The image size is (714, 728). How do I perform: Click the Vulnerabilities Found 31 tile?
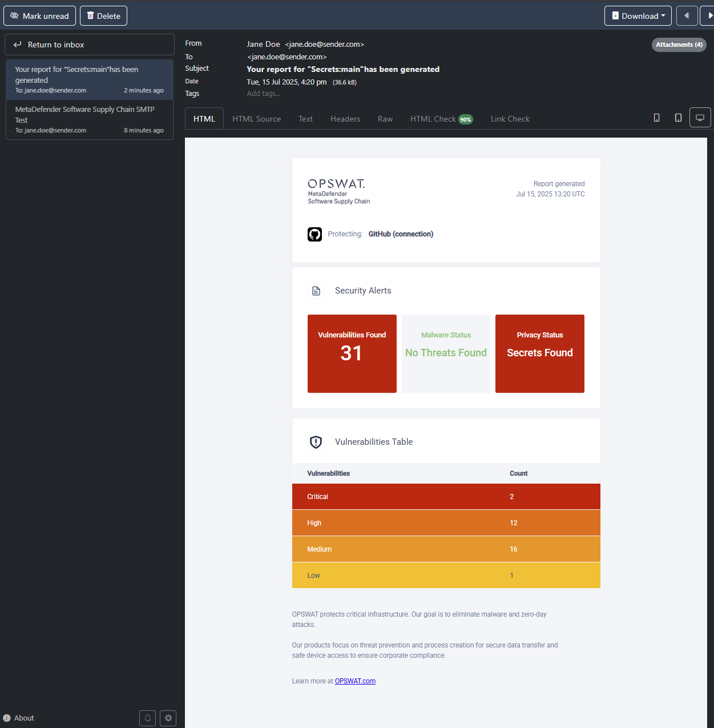352,353
